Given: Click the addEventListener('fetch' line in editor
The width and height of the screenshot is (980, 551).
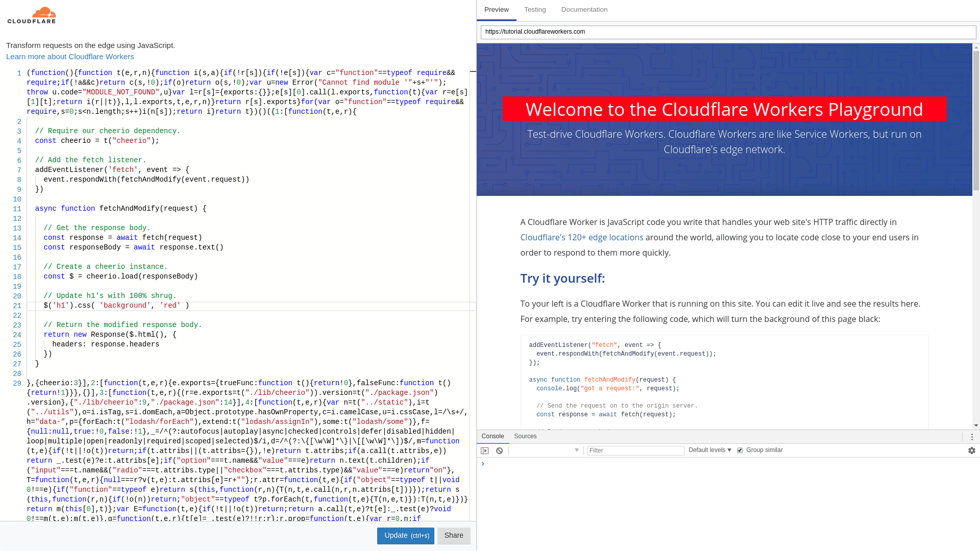Looking at the screenshot, I should click(x=112, y=170).
